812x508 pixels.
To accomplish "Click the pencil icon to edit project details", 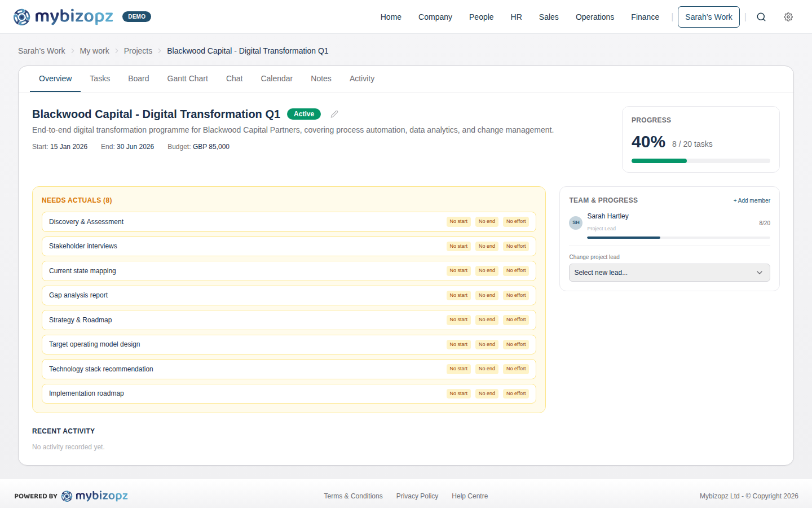I will click(x=334, y=113).
